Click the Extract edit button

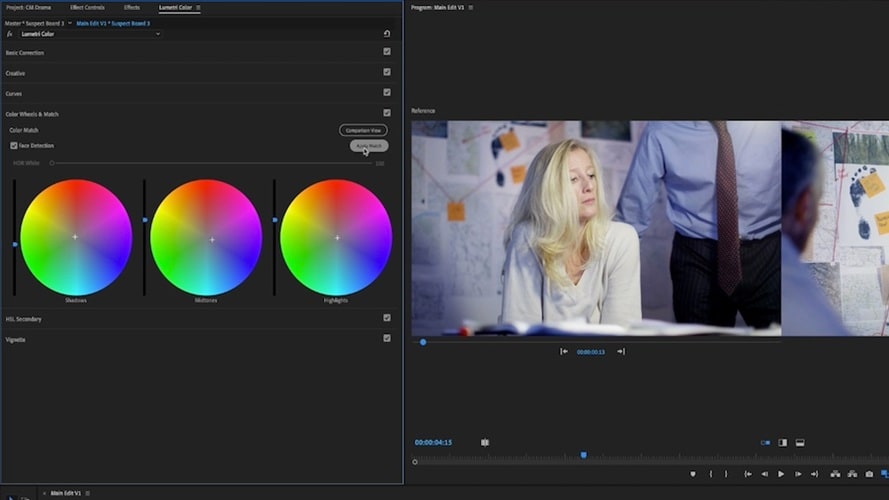[852, 474]
